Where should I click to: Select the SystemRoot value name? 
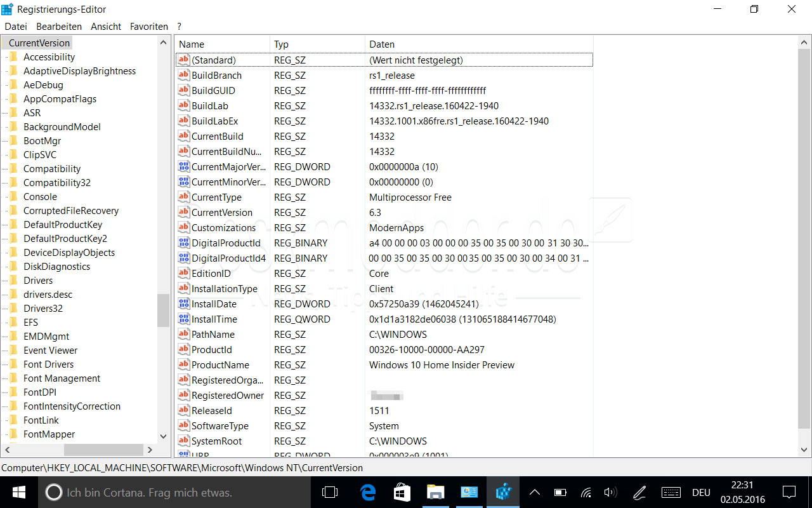click(216, 441)
